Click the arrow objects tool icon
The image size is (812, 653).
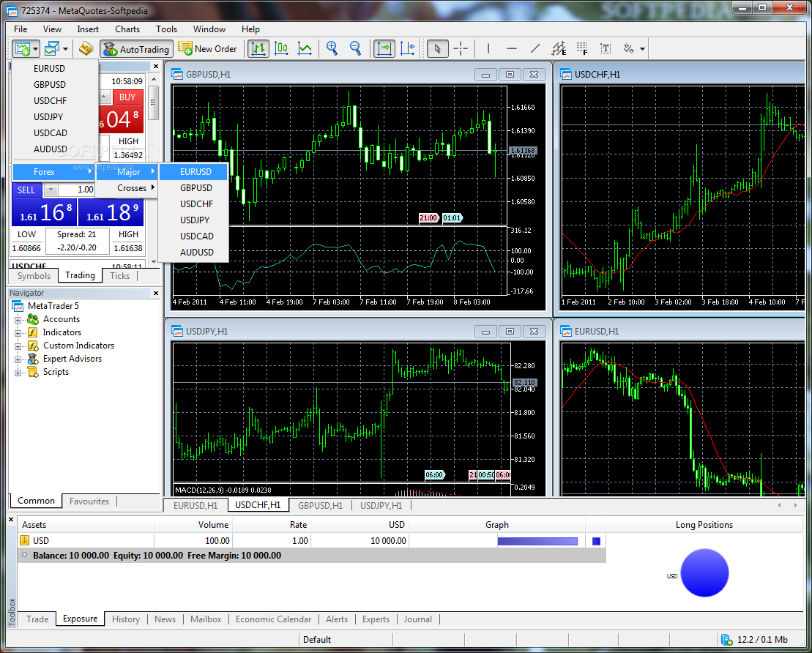[x=629, y=48]
